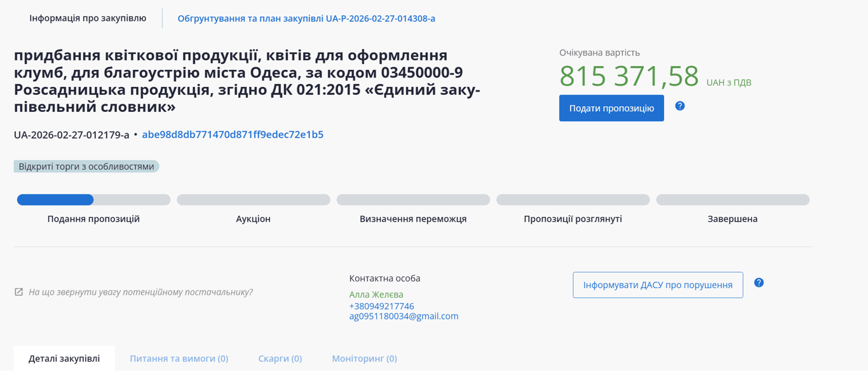This screenshot has height=375, width=868.
Task: Click external link icon before supplier advice
Action: [x=19, y=292]
